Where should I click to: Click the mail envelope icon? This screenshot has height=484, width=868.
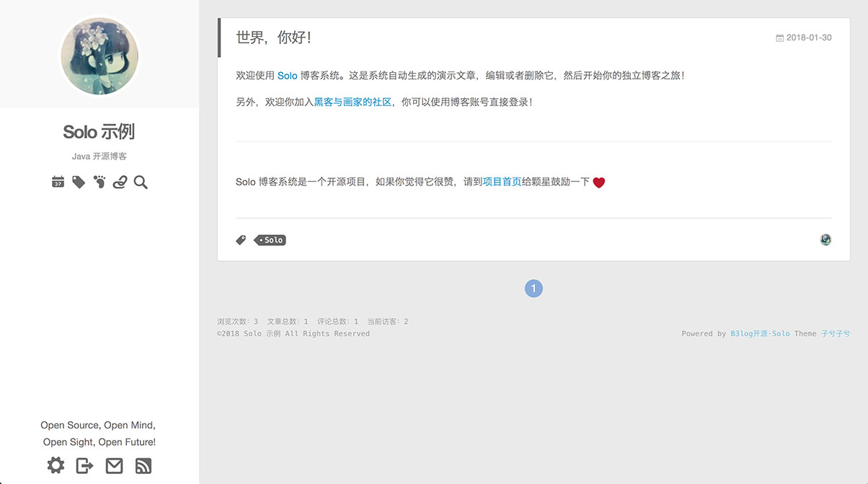[x=114, y=465]
